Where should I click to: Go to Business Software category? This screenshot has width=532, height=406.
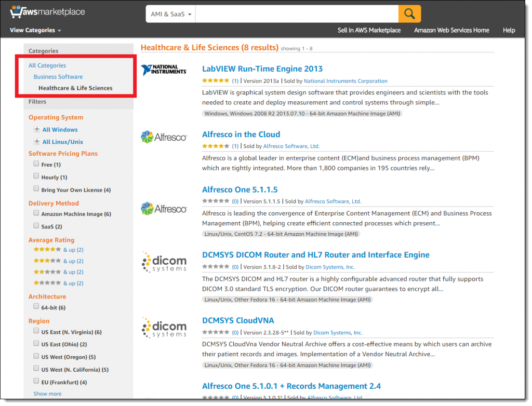pos(58,77)
